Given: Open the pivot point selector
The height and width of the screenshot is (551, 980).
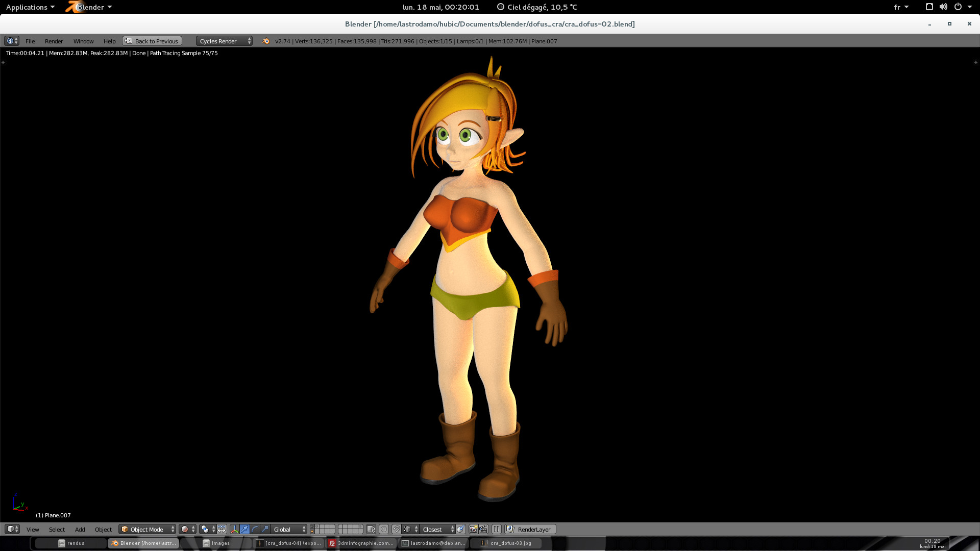Looking at the screenshot, I should point(208,529).
